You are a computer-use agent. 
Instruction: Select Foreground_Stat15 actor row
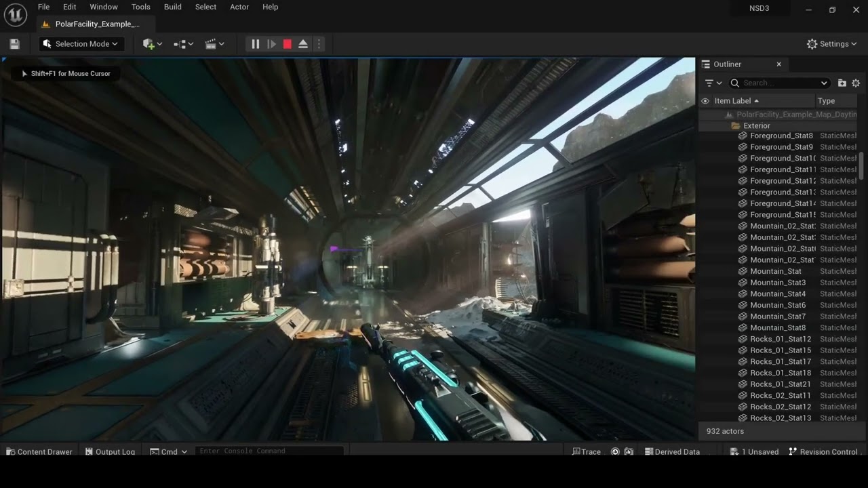tap(778, 215)
